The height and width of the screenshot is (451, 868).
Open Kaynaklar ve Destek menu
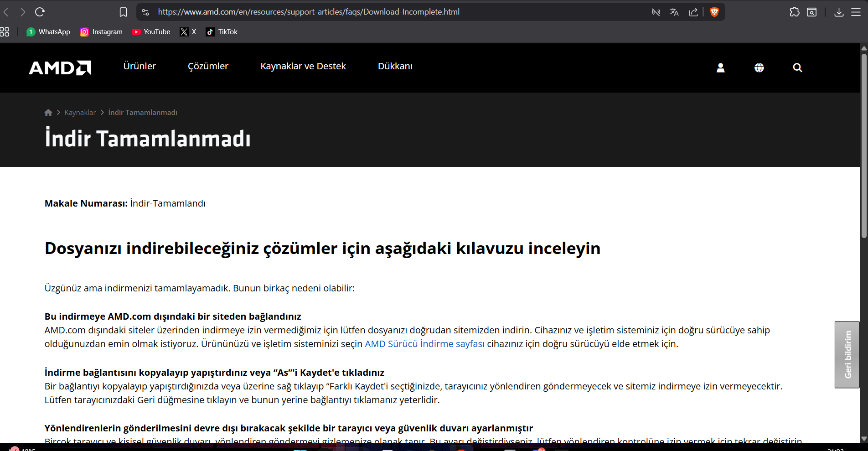click(303, 66)
